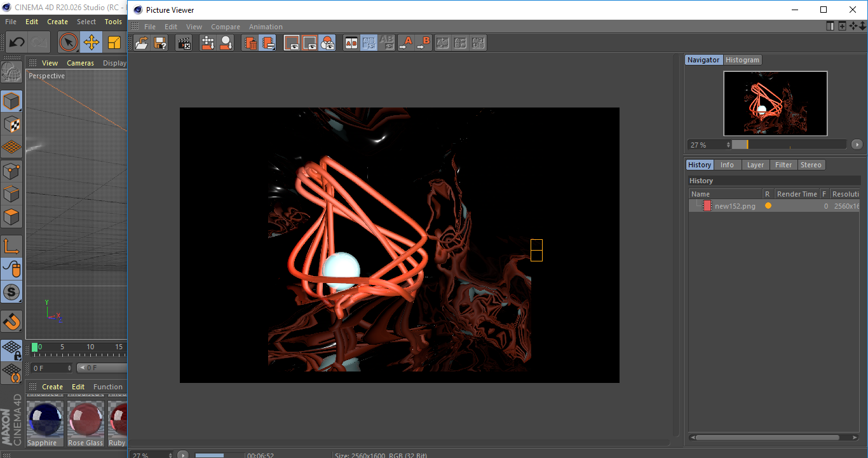
Task: Switch to Edges mode cube icon
Action: [11, 194]
